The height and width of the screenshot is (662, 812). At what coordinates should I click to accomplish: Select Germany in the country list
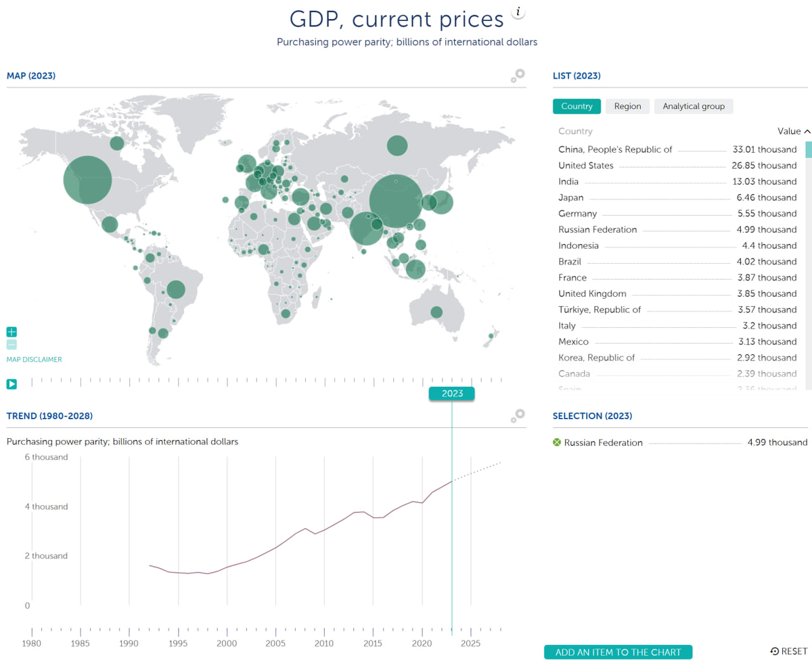(577, 214)
